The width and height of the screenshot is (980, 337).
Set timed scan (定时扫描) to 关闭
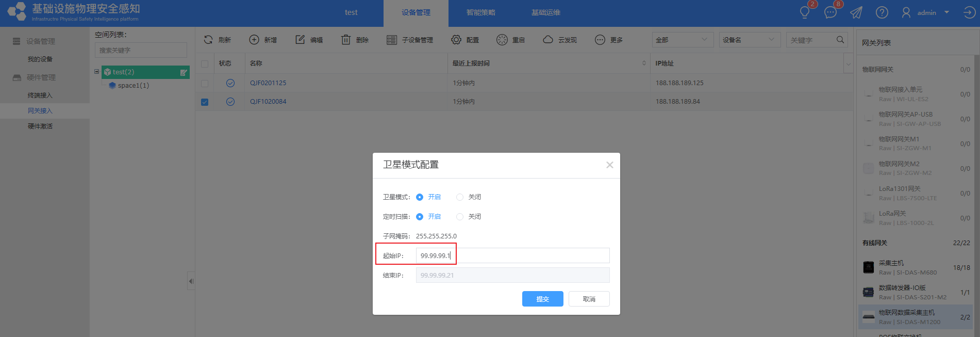coord(460,217)
